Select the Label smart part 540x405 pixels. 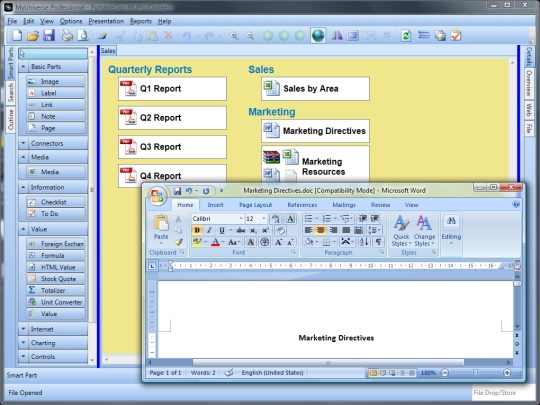(56, 93)
